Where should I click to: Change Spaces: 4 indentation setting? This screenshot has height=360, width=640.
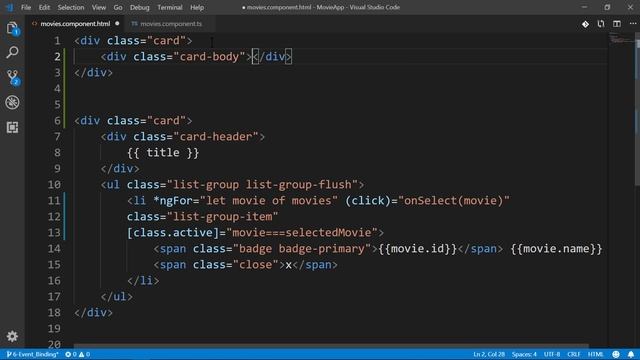pyautogui.click(x=524, y=354)
